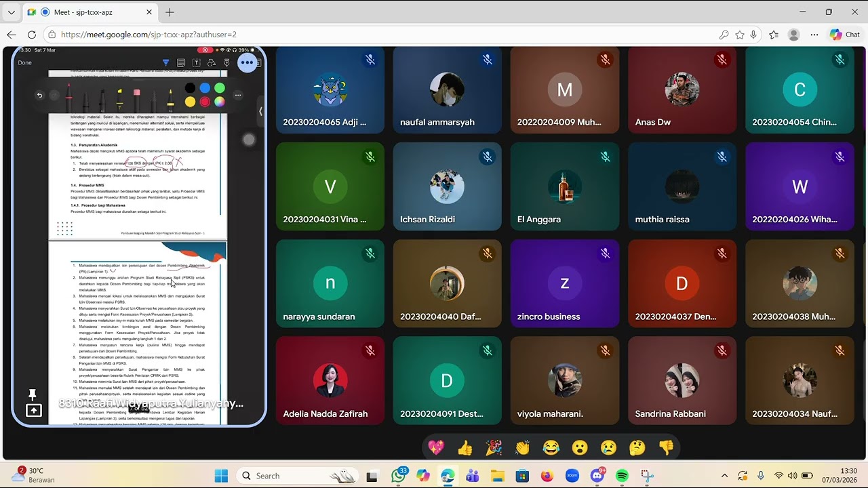Select the black color swatch

coord(190,88)
